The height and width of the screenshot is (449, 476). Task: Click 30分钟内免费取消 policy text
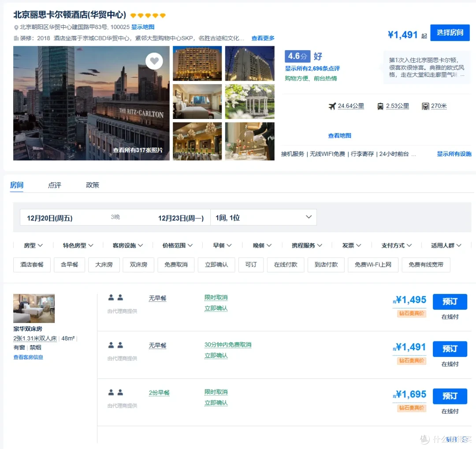point(228,345)
